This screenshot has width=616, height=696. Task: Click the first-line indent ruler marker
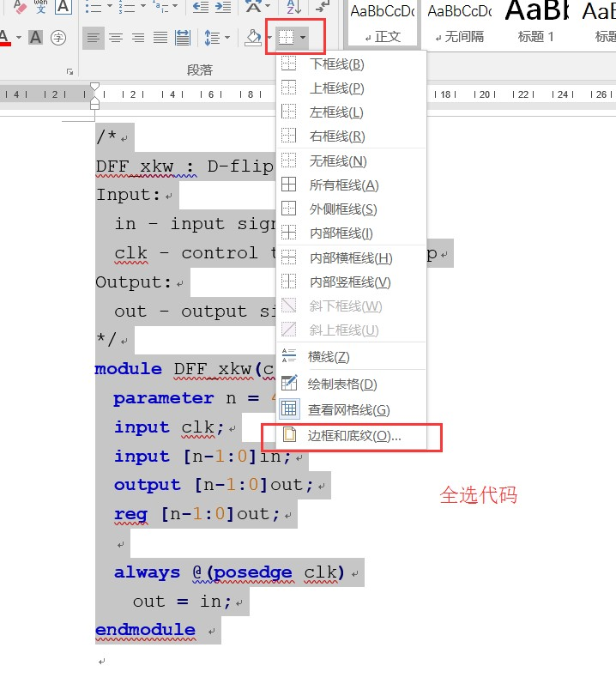pyautogui.click(x=94, y=87)
